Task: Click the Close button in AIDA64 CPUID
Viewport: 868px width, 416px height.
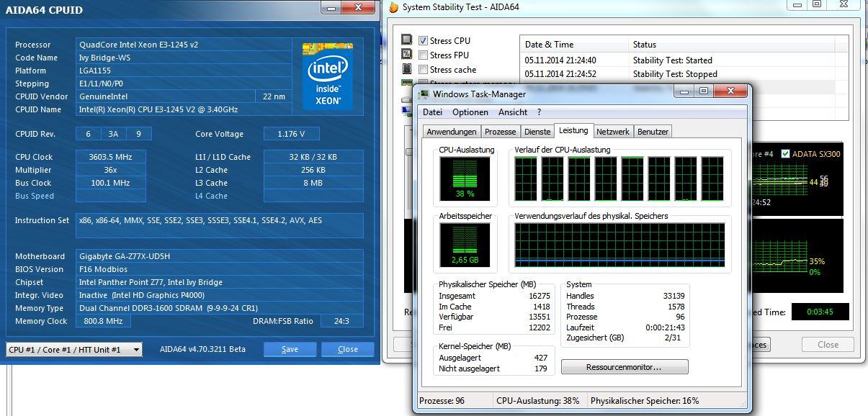Action: [348, 349]
